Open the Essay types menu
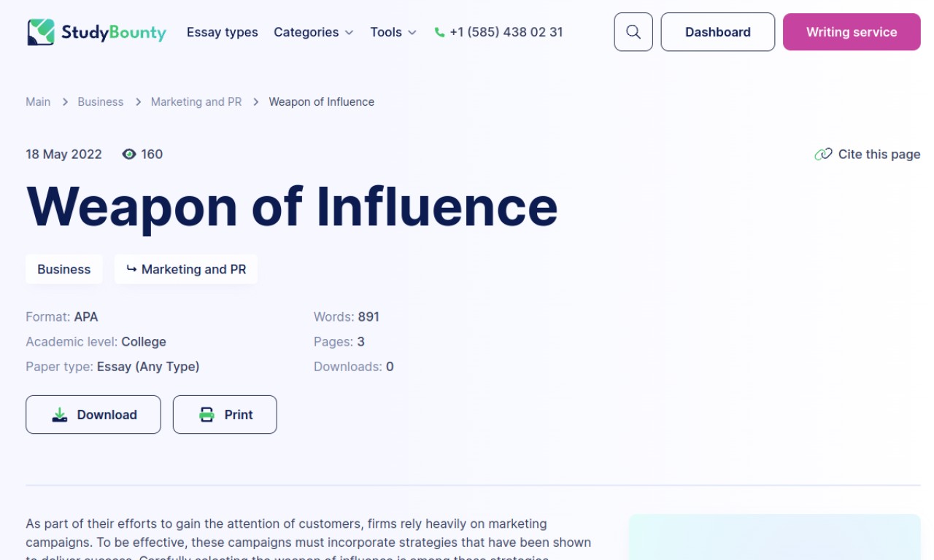The image size is (934, 560). point(222,32)
